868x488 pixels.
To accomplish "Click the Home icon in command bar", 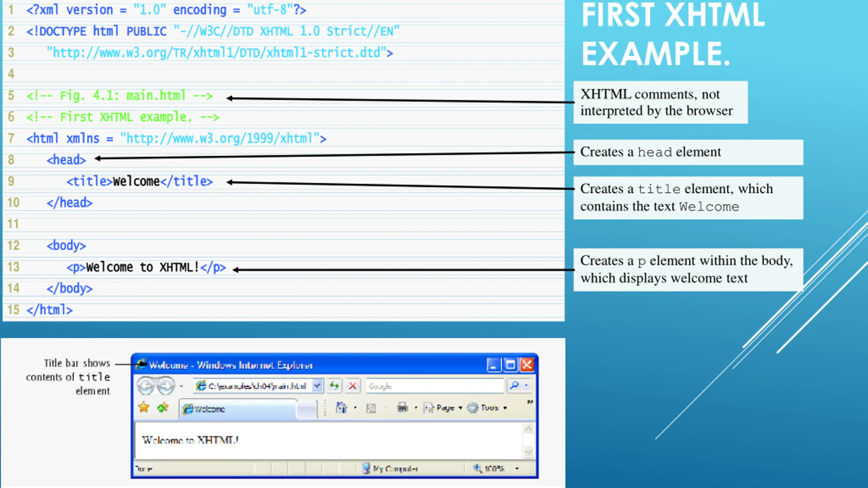I will (x=341, y=407).
